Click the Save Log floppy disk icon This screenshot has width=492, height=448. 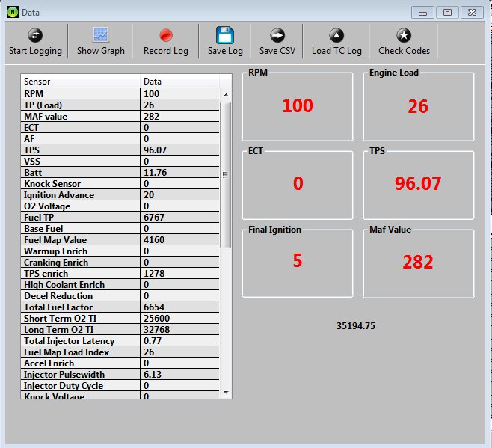[x=225, y=35]
